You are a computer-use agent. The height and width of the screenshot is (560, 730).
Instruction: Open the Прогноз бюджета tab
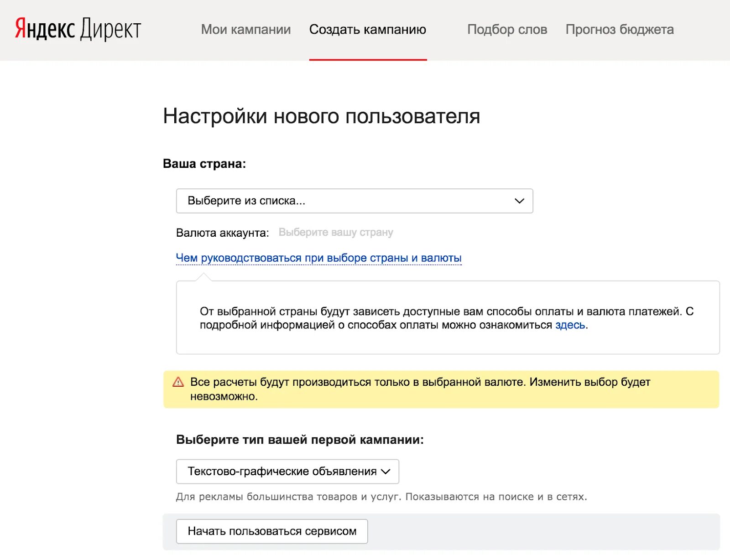[x=620, y=30]
